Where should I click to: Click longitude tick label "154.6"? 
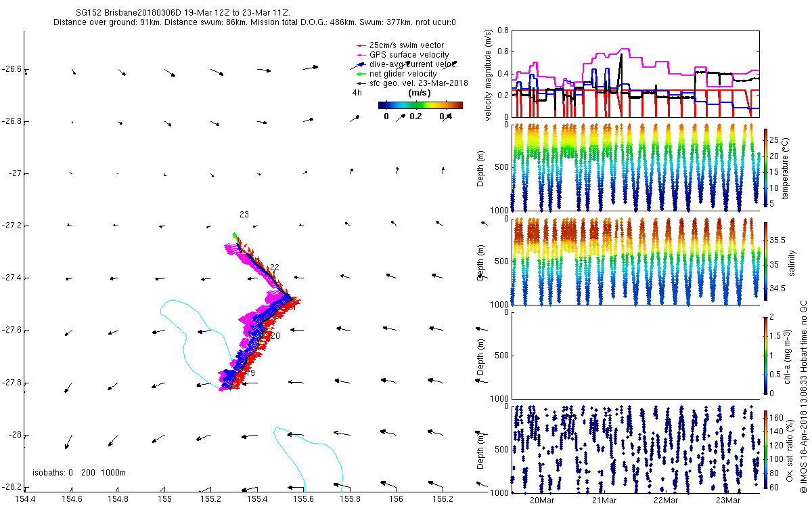coord(72,499)
